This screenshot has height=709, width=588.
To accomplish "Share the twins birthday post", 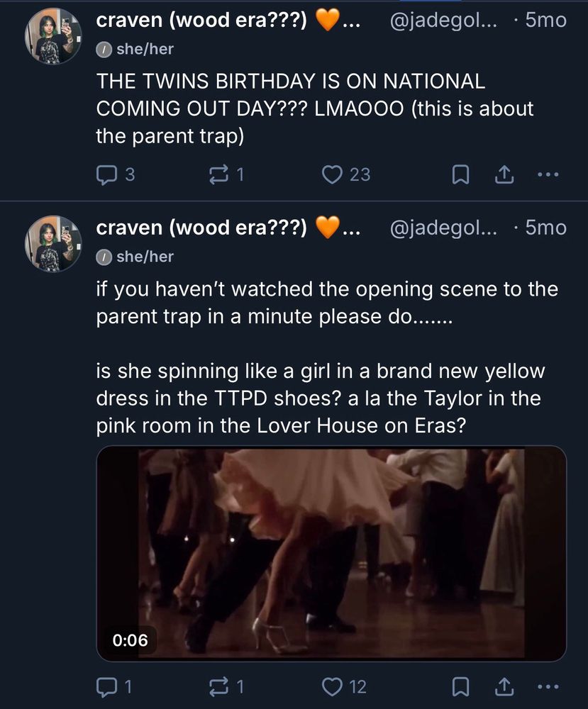I will click(503, 174).
